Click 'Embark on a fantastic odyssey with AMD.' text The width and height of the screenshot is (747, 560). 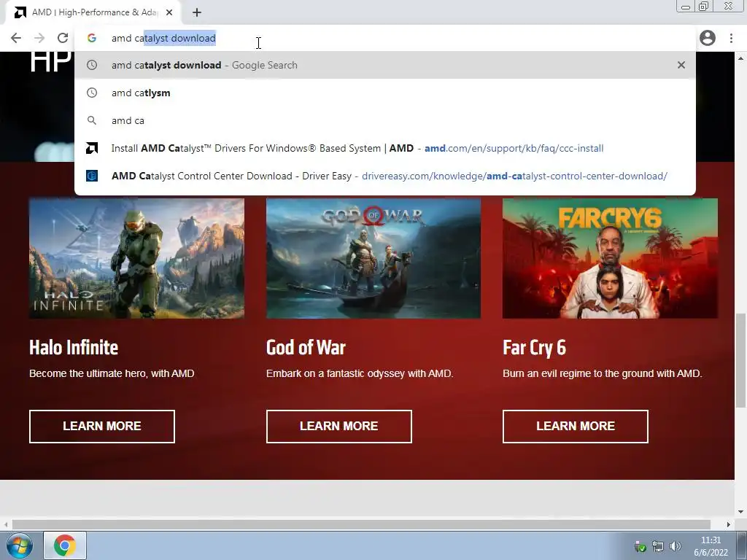360,373
